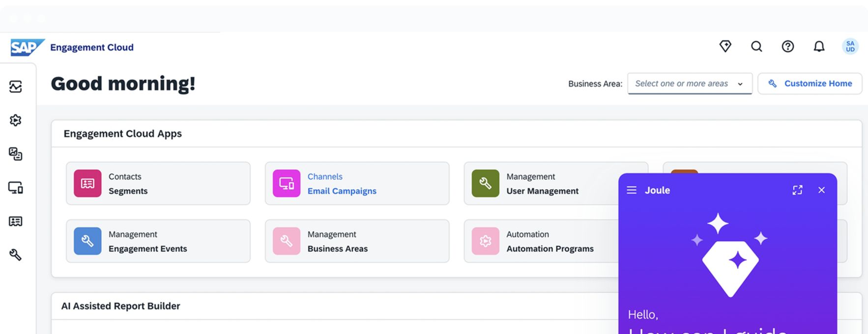Image resolution: width=868 pixels, height=334 pixels.
Task: Open the help question mark icon
Action: tap(787, 46)
